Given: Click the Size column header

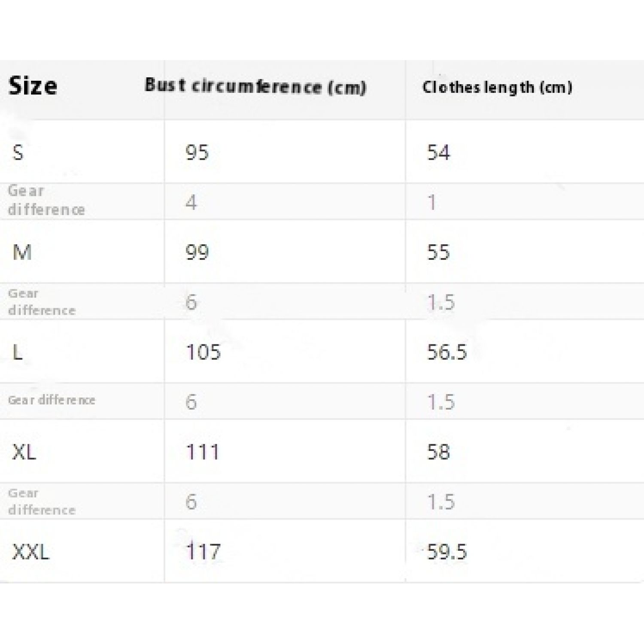Looking at the screenshot, I should point(33,85).
